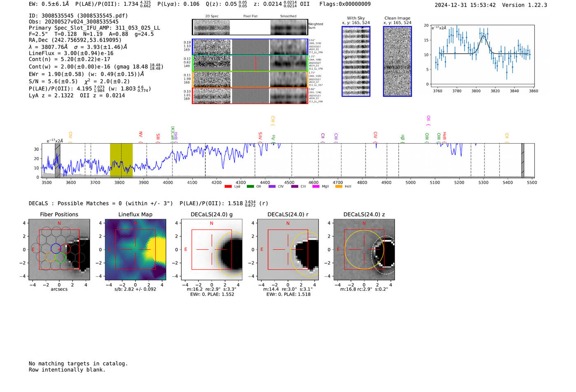
Task: Click the Primary Spec_Slot_IFU_AMP line
Action: click(94, 28)
